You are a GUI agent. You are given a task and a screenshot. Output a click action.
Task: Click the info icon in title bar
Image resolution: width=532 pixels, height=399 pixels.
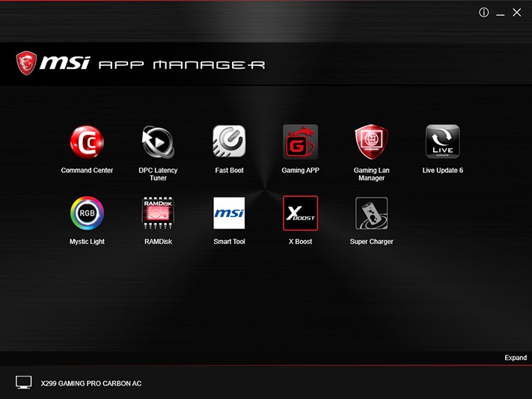[x=484, y=13]
